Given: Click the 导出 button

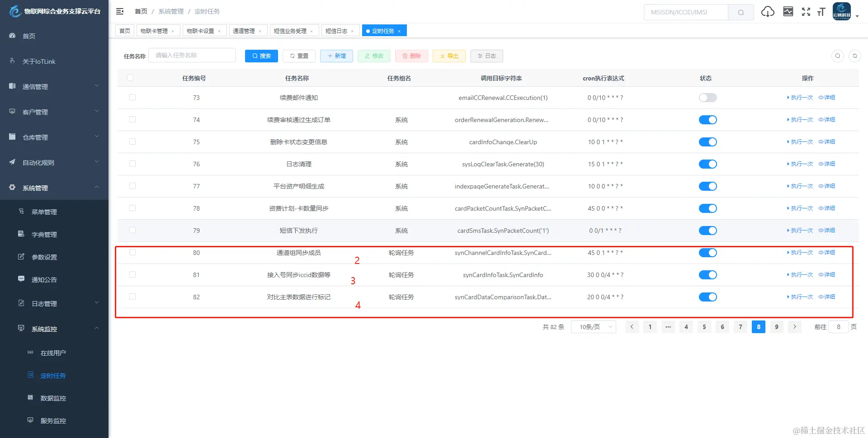Looking at the screenshot, I should pyautogui.click(x=449, y=56).
